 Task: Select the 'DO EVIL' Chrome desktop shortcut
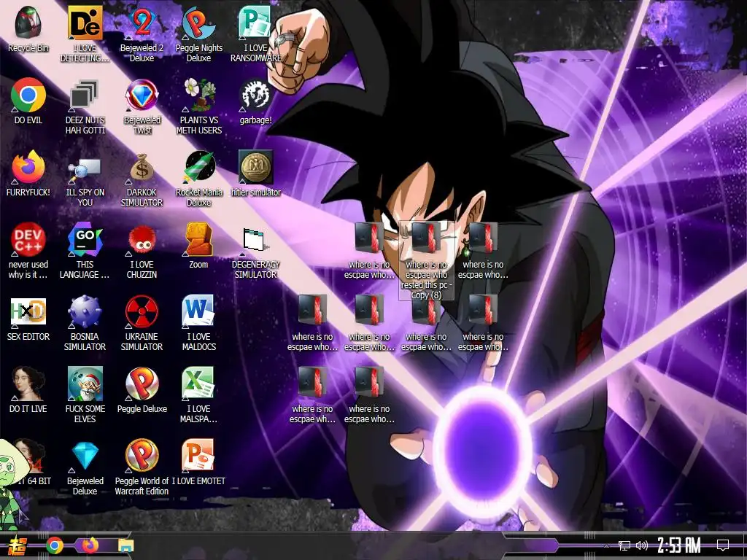[28, 101]
